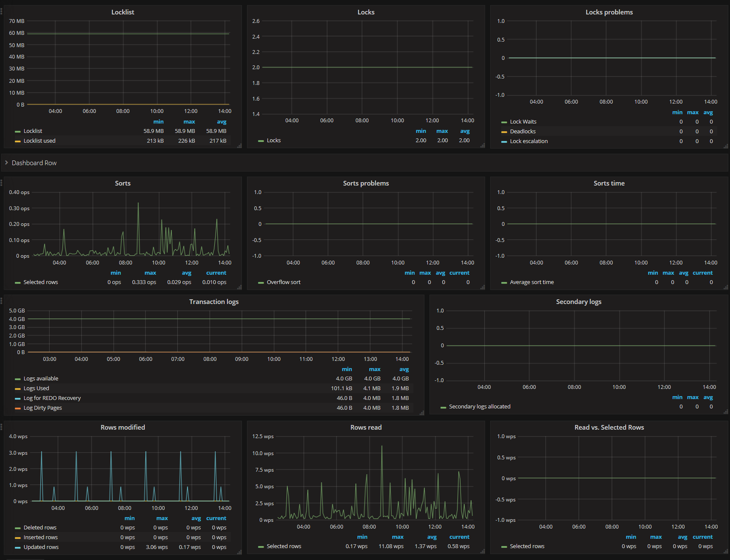
Task: Toggle Log Dirty Pages series visibility
Action: (42, 408)
